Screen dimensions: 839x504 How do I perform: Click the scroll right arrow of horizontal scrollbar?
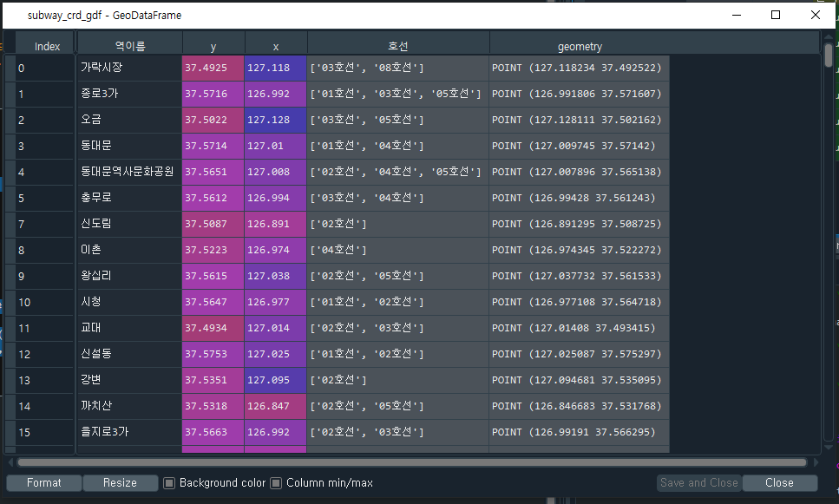[x=816, y=462]
